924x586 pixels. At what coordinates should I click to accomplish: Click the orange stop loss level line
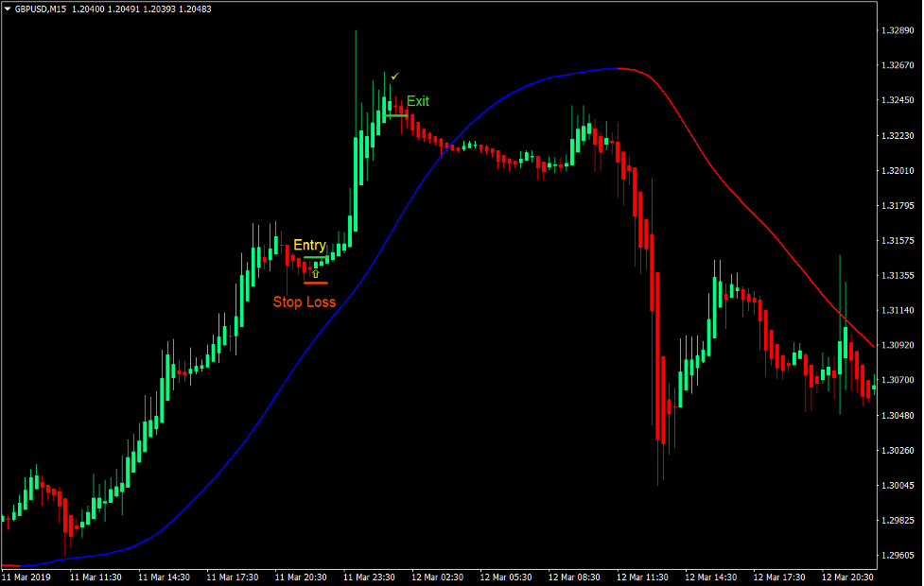[315, 283]
